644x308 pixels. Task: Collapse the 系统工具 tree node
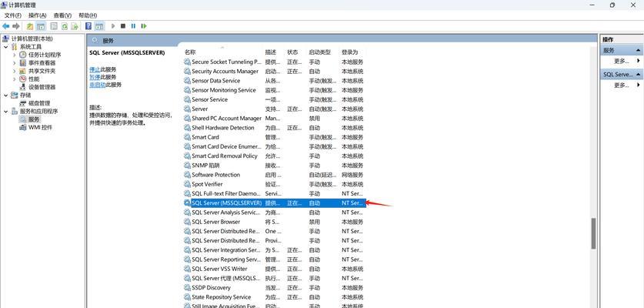pos(6,47)
